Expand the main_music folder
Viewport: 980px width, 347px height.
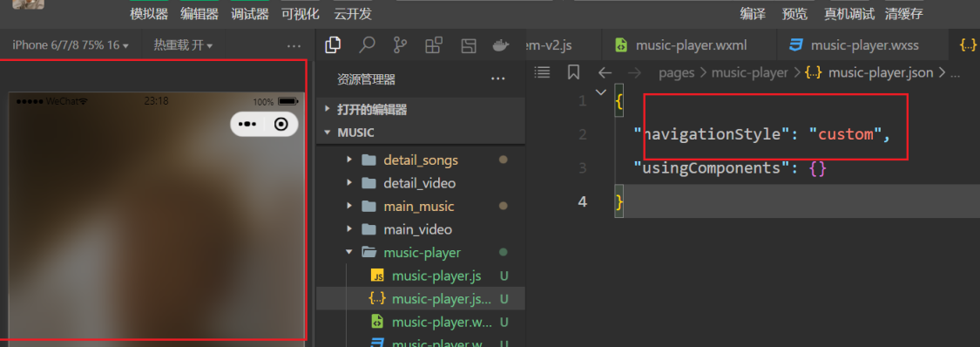[420, 207]
